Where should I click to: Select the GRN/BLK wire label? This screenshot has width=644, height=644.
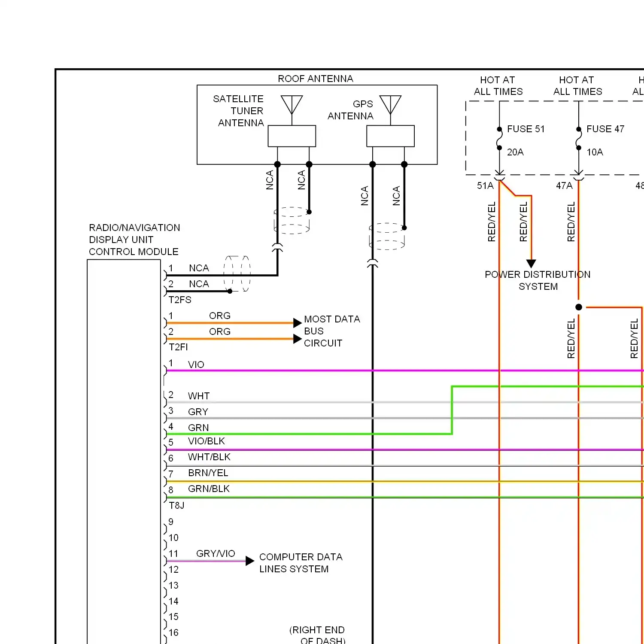pos(209,489)
